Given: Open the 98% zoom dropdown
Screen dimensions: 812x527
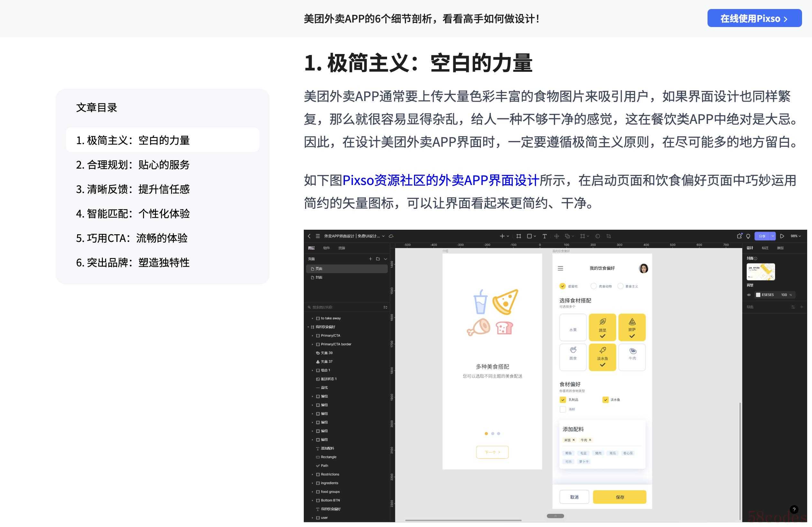Looking at the screenshot, I should tap(796, 236).
